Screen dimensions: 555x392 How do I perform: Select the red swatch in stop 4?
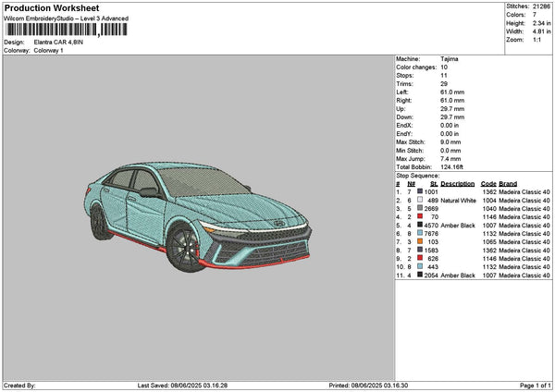click(420, 216)
